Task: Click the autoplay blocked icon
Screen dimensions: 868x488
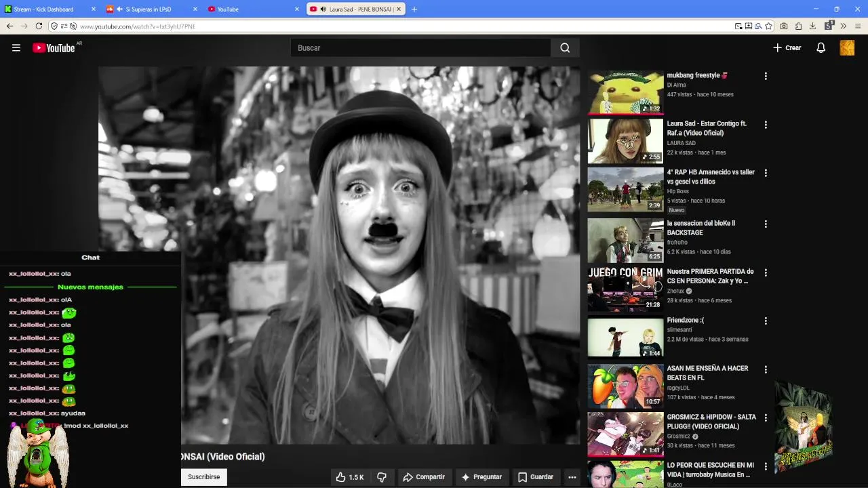Action: [x=73, y=26]
